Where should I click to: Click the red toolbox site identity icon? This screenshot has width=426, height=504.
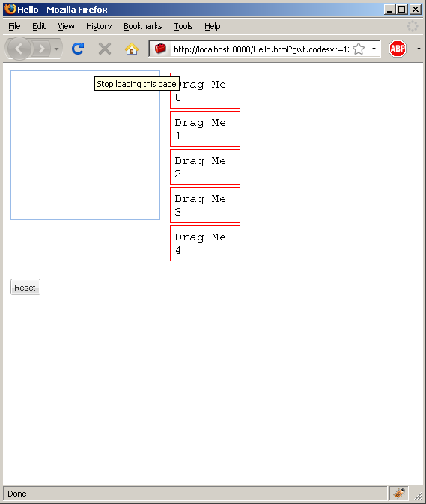(160, 49)
